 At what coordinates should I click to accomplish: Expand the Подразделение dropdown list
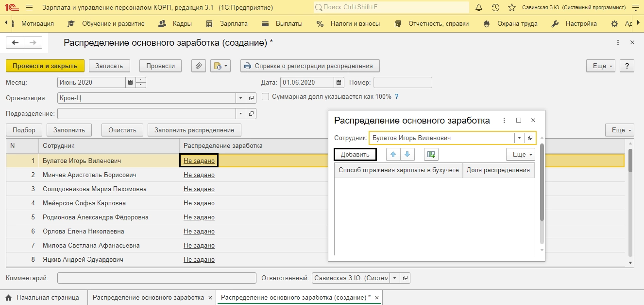(241, 113)
